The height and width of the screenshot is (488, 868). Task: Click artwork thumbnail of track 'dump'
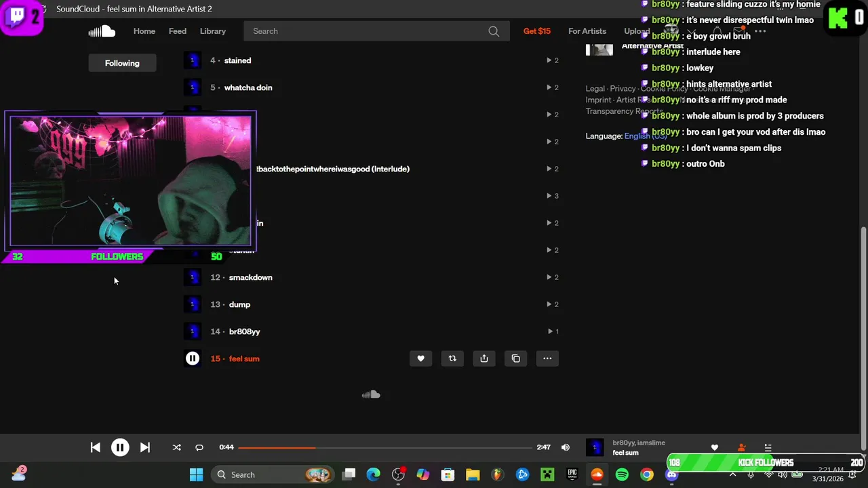[x=193, y=304]
